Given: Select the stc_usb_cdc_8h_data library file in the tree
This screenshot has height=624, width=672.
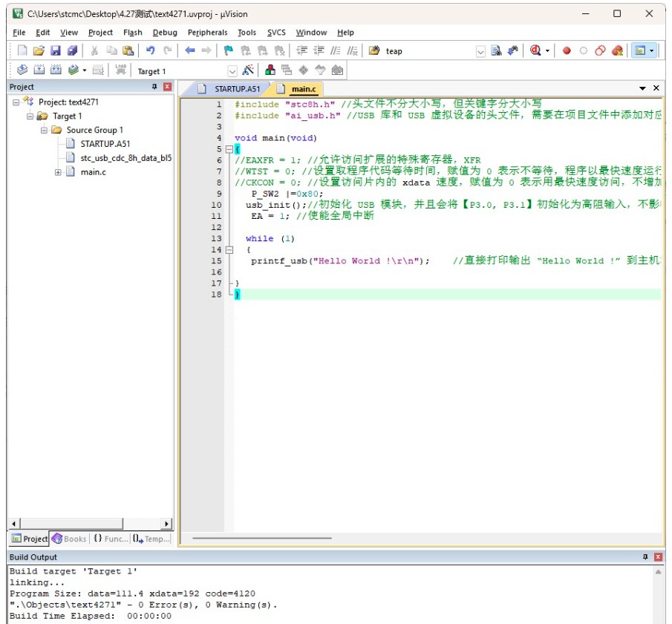Looking at the screenshot, I should coord(125,158).
